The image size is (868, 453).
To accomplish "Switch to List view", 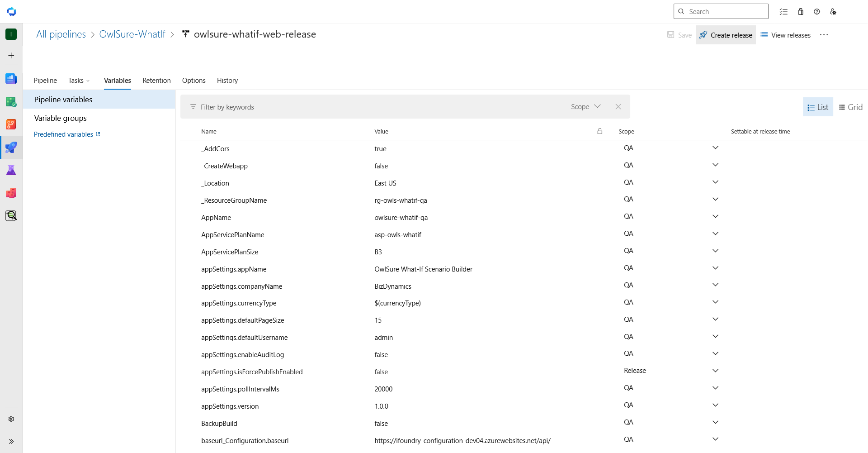I will tap(818, 107).
